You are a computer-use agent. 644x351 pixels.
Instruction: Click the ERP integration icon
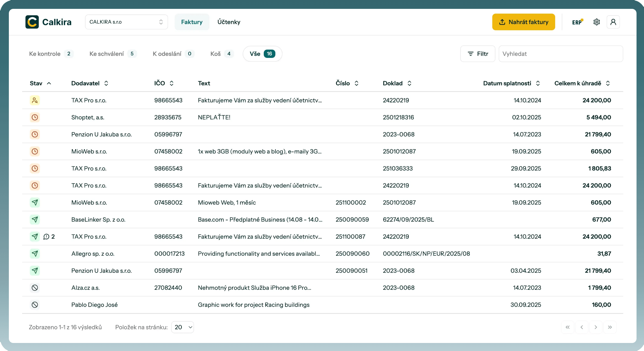tap(577, 22)
